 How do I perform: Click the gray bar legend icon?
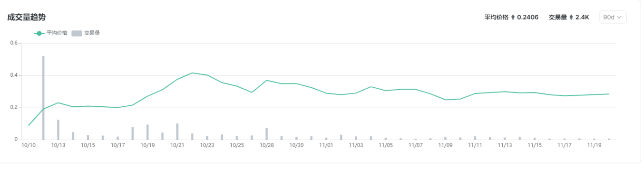click(77, 33)
